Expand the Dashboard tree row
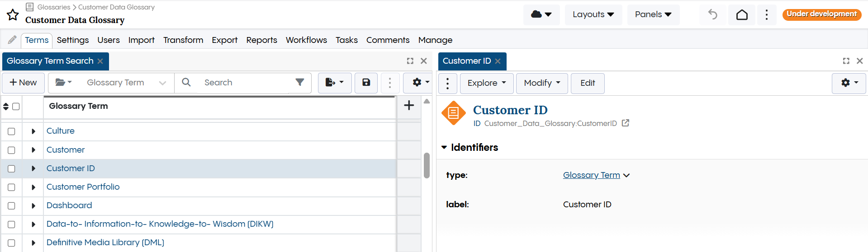 33,206
